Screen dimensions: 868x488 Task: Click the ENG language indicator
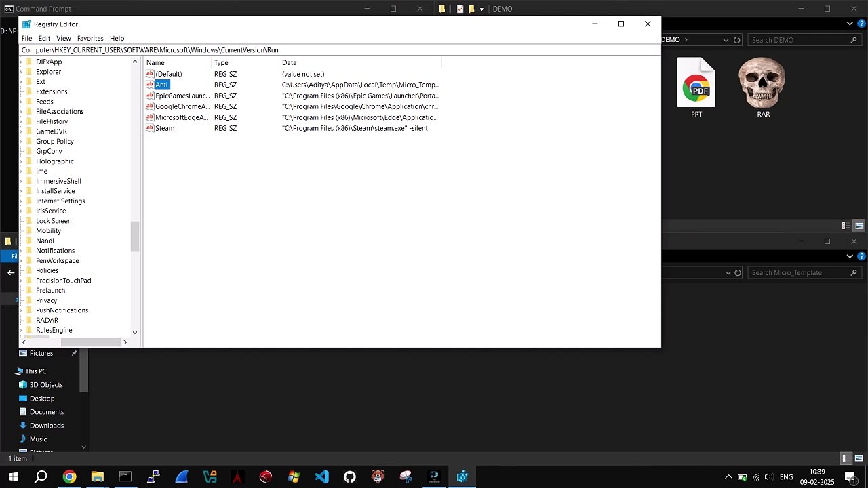click(x=786, y=477)
